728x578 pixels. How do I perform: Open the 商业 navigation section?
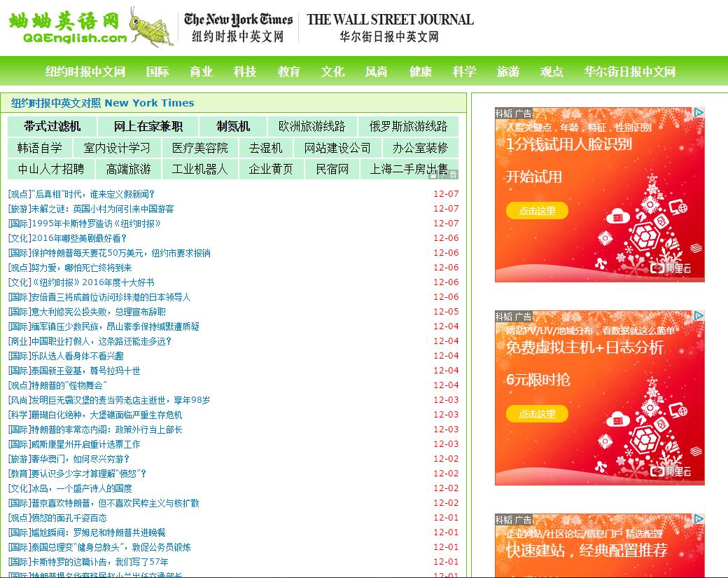[x=201, y=71]
